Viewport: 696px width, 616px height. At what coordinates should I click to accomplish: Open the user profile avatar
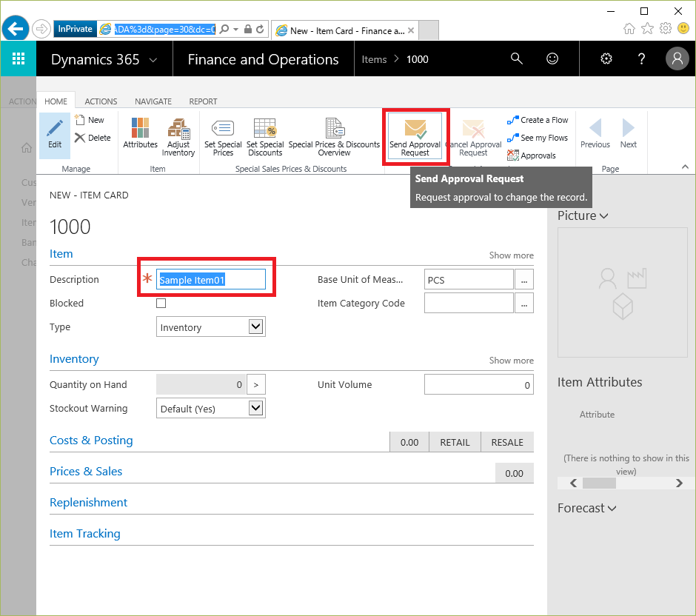677,58
